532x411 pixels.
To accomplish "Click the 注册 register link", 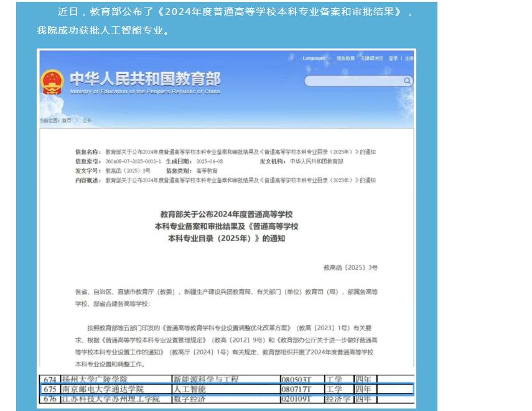I will click(409, 58).
